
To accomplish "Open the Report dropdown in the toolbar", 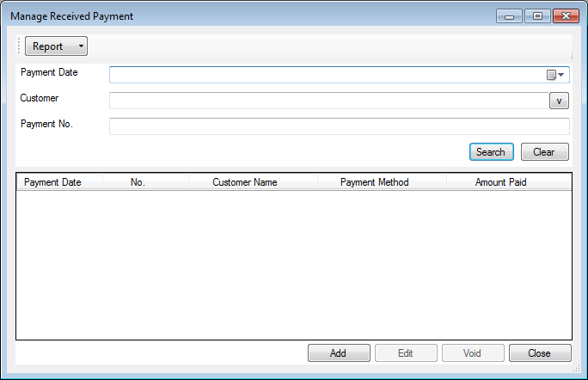I will pyautogui.click(x=56, y=46).
